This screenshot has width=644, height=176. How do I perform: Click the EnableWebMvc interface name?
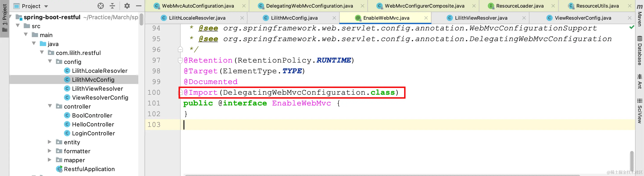pyautogui.click(x=301, y=103)
